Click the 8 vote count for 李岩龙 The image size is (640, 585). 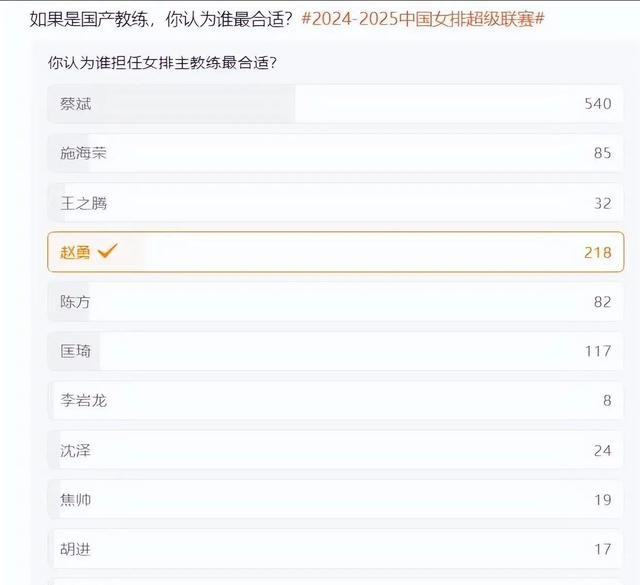[x=606, y=401]
